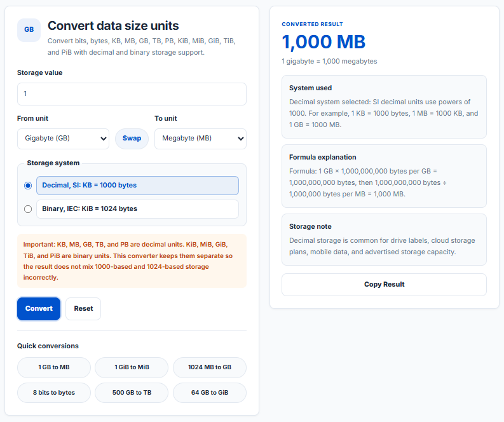The image size is (504, 422).
Task: Click the 'Binary, IEC: KiB = 1024 bytes' label
Action: (x=137, y=209)
